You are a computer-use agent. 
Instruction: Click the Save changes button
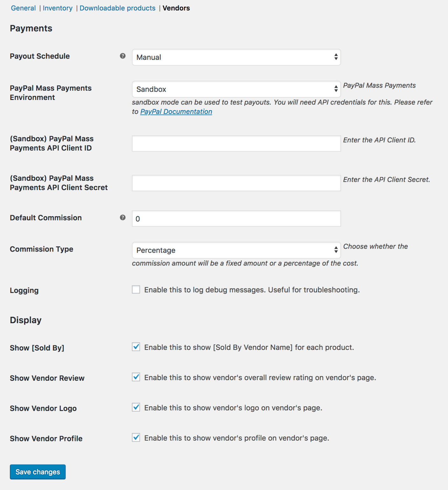coord(38,472)
